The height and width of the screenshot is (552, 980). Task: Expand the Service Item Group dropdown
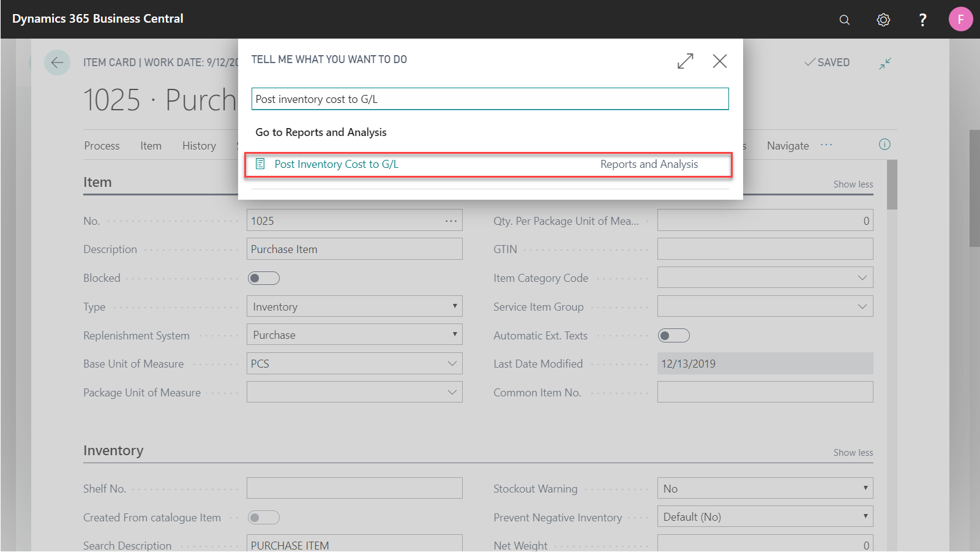pyautogui.click(x=862, y=306)
